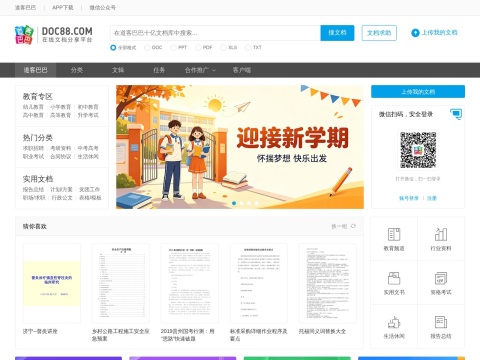Click the 迎接新学期 banner image
This screenshot has width=480, height=360.
240,147
